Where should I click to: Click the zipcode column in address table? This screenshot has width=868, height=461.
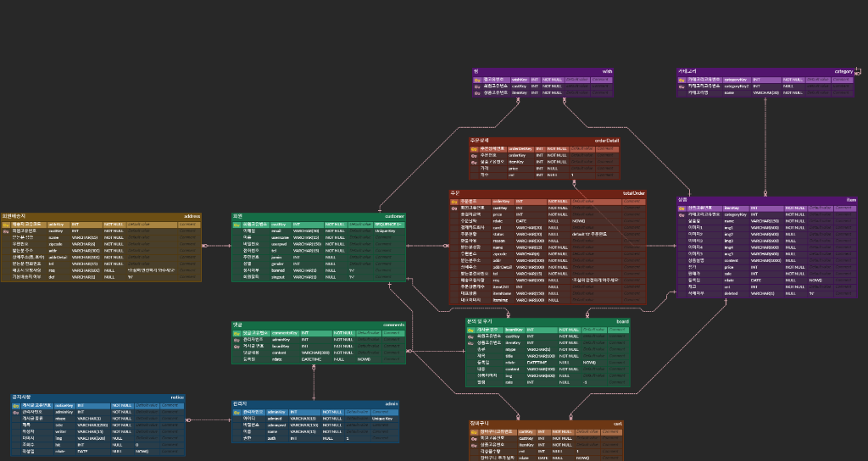55,244
